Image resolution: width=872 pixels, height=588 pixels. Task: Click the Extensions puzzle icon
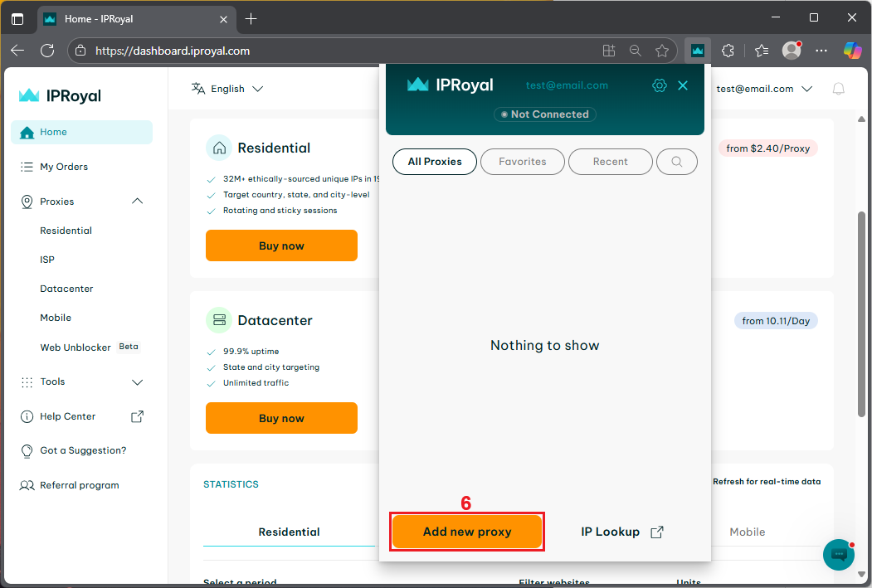(x=728, y=51)
